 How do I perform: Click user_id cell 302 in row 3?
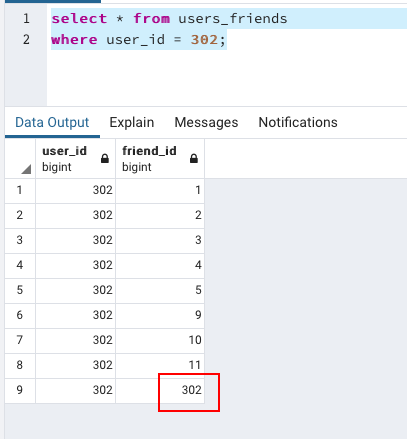pos(76,240)
